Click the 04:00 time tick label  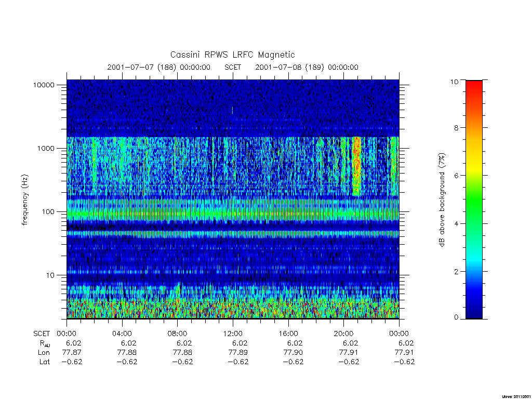122,334
